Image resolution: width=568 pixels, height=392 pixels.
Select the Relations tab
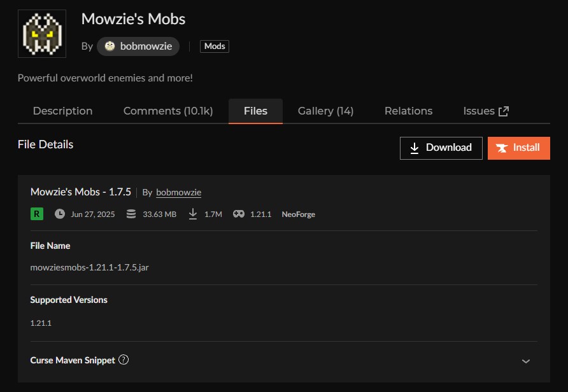(408, 111)
